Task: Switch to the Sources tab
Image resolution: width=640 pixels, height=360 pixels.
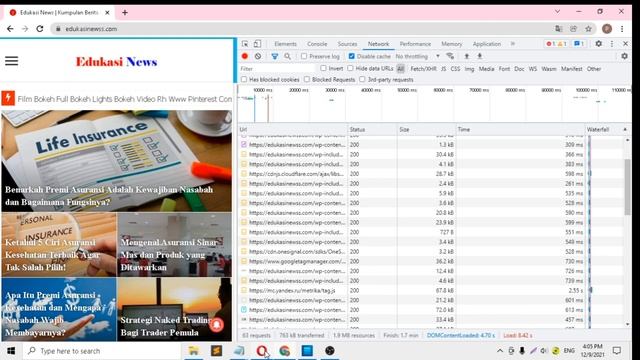Action: 347,44
